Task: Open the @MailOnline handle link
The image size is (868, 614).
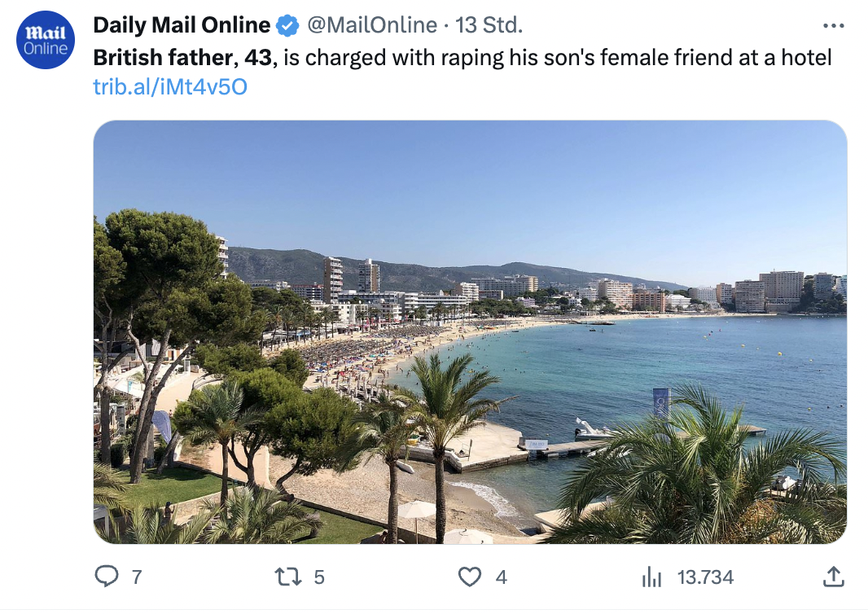Action: click(371, 26)
